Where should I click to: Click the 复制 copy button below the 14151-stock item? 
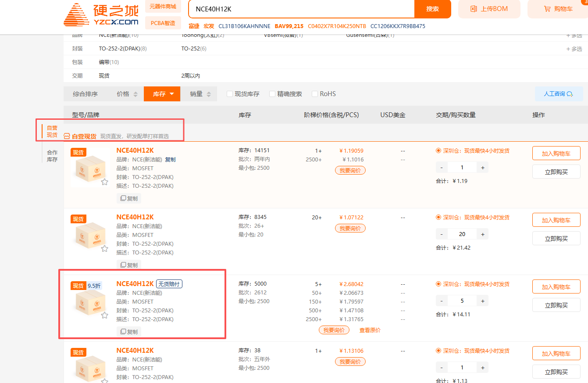coord(129,198)
